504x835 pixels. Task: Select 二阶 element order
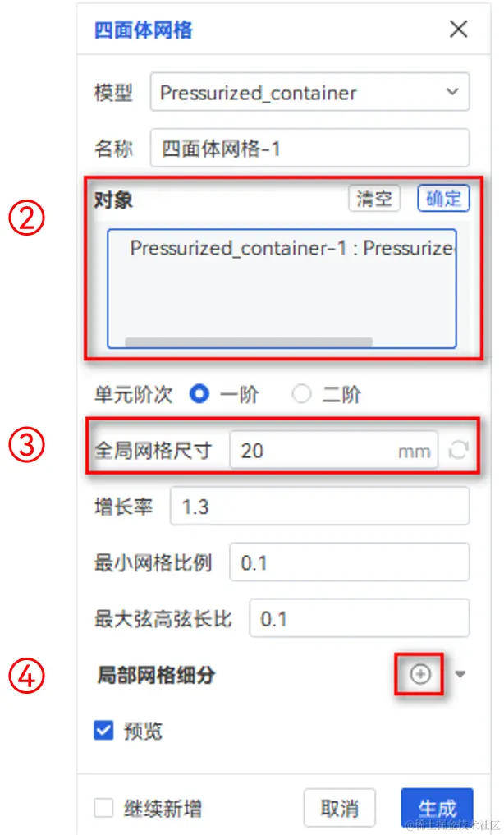click(x=301, y=394)
